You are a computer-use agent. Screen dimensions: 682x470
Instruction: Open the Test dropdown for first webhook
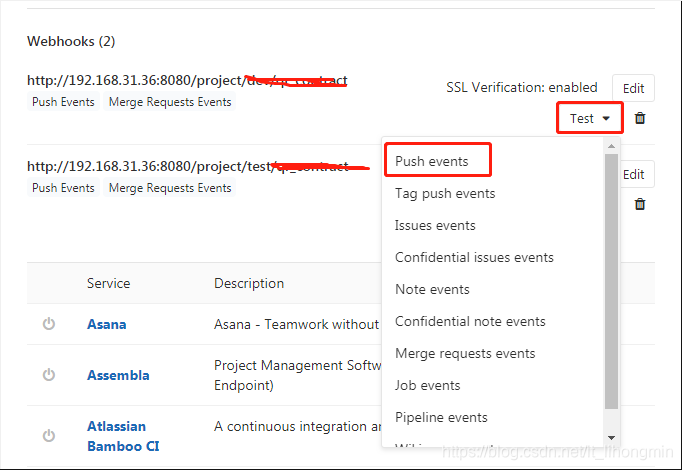tap(590, 118)
